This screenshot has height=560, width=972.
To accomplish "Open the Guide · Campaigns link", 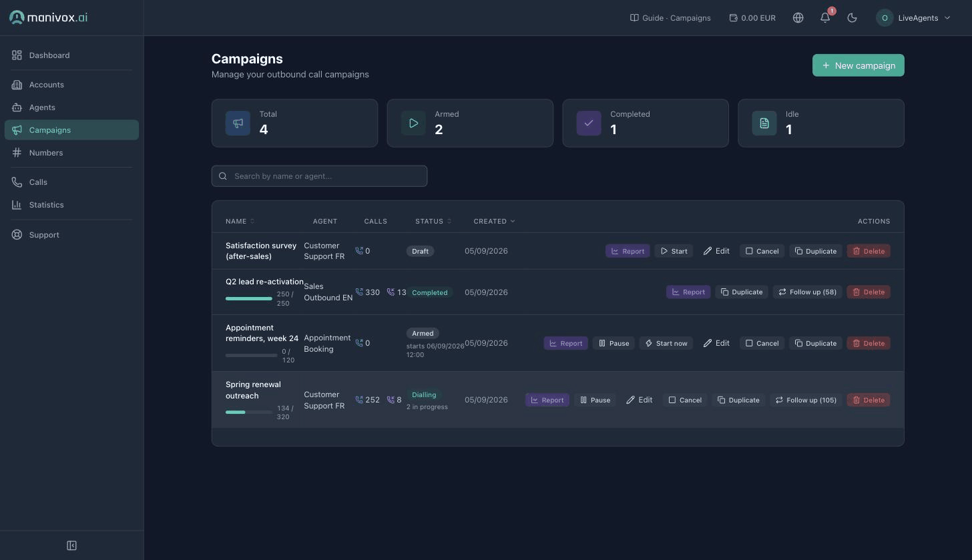I will 670,18.
